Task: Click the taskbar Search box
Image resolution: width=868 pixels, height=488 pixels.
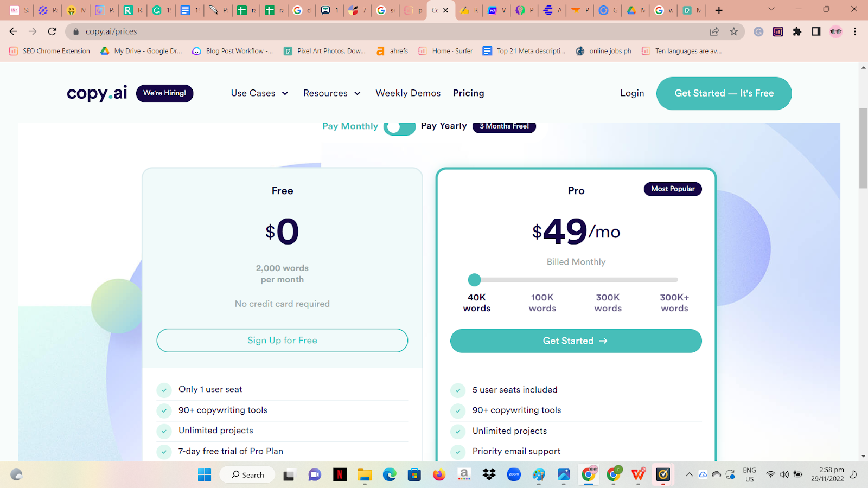Action: (x=247, y=475)
